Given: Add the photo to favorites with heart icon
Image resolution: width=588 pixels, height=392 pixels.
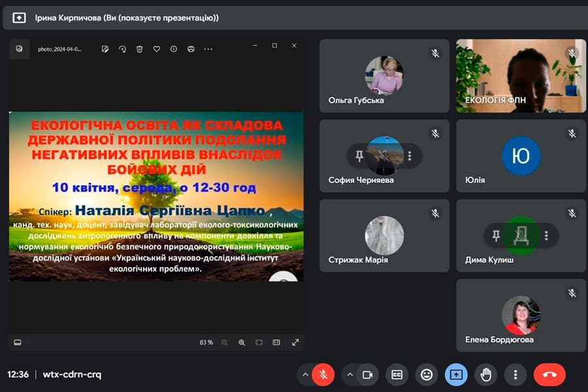Looking at the screenshot, I should [x=157, y=49].
